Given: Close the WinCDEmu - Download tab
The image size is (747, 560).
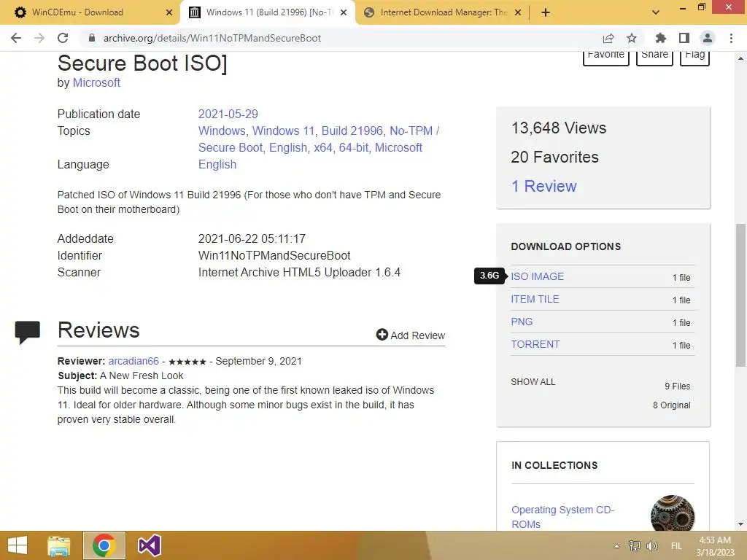Looking at the screenshot, I should (x=169, y=12).
